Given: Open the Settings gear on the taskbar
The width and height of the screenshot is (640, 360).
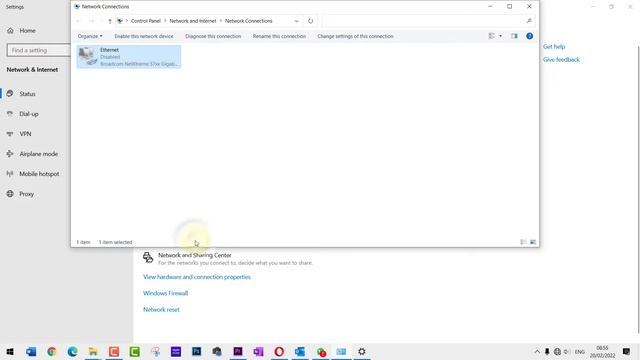Looking at the screenshot, I should (x=362, y=351).
